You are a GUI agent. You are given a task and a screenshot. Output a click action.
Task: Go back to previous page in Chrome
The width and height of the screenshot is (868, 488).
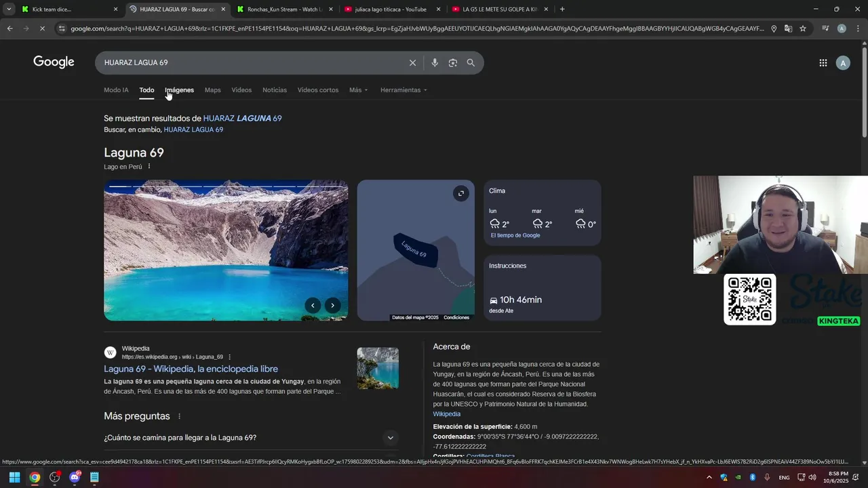pos(9,28)
